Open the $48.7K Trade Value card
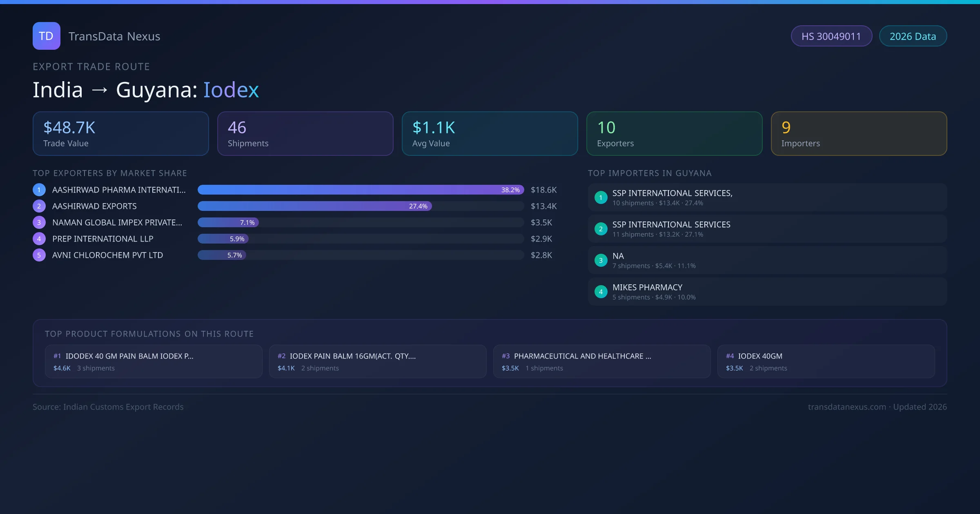The image size is (980, 514). (120, 134)
